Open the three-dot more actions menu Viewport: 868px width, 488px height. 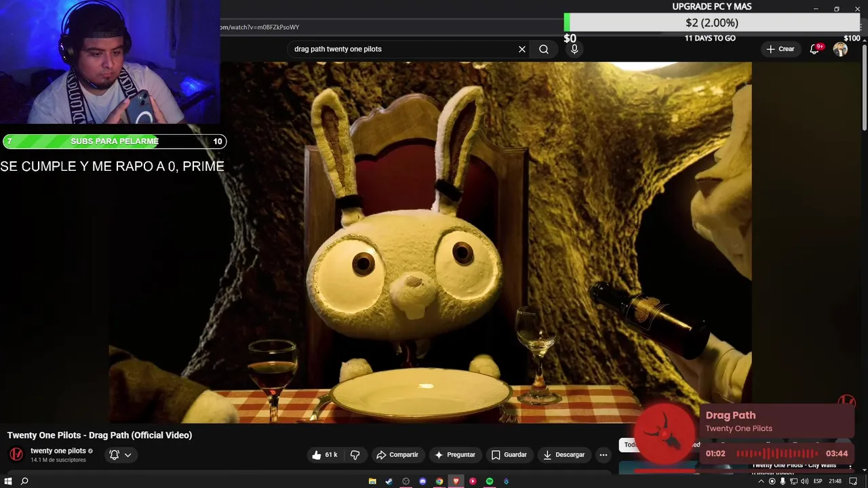(x=604, y=455)
